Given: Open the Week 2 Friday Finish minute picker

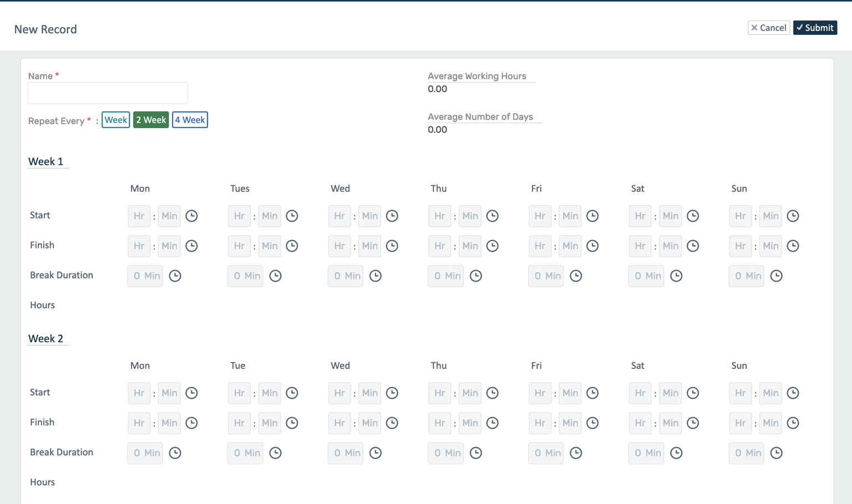Looking at the screenshot, I should coord(570,423).
